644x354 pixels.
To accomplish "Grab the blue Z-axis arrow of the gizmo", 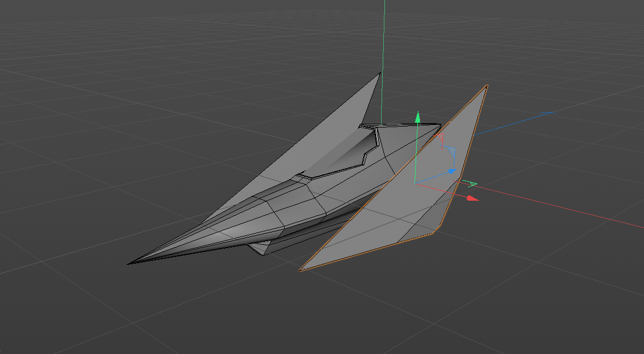I will [x=451, y=171].
